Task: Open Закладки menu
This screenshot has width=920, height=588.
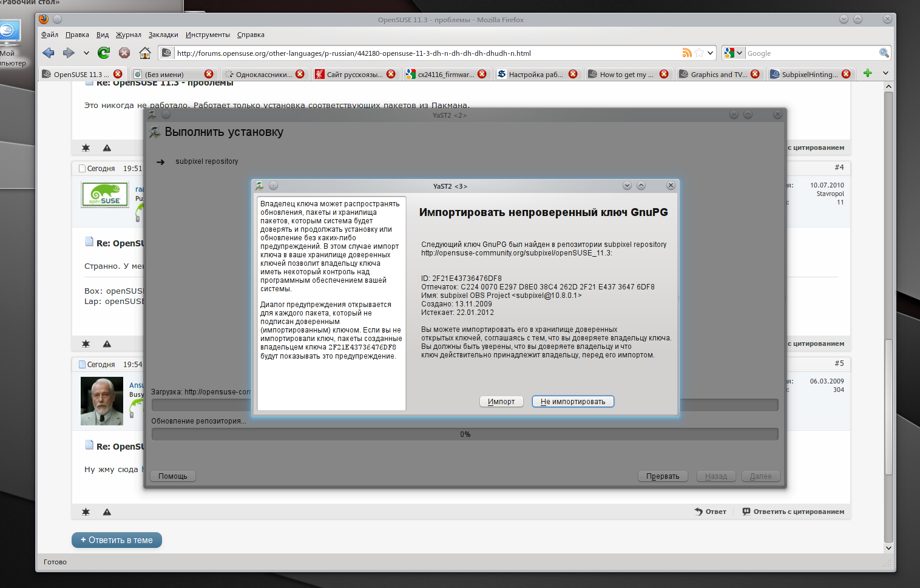Action: pos(163,35)
